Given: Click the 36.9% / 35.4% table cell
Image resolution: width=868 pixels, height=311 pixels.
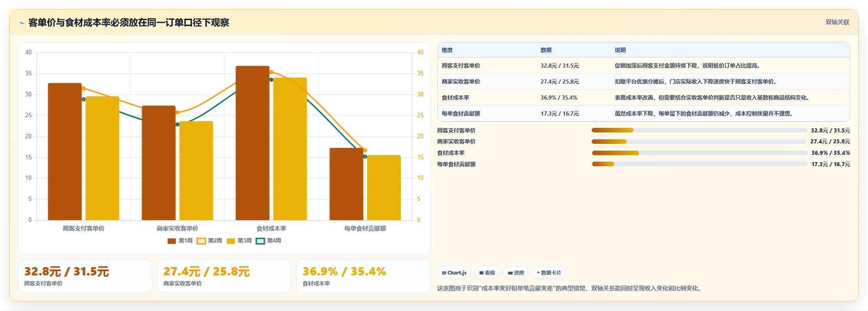Looking at the screenshot, I should (x=559, y=98).
